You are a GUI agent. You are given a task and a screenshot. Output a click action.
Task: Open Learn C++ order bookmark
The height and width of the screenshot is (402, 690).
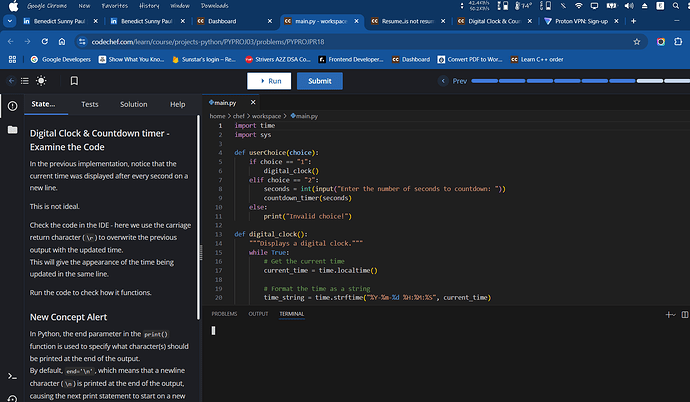click(537, 59)
